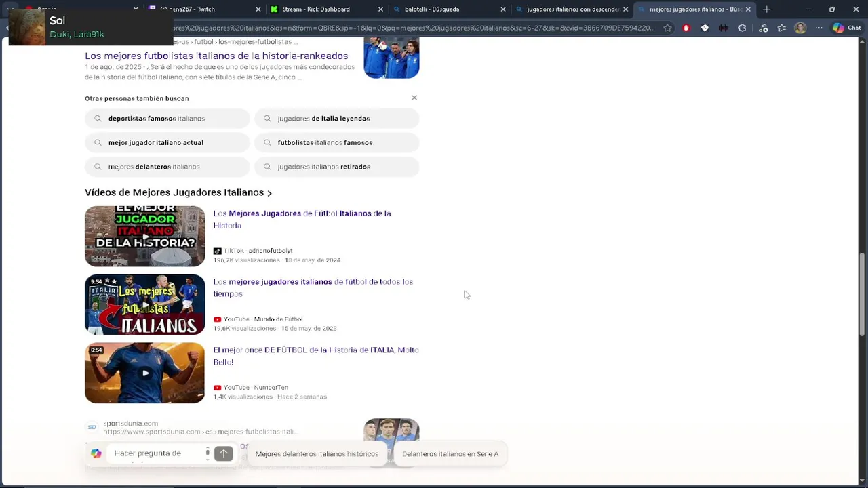Click the Duki, Lara91k artist text
Image resolution: width=868 pixels, height=488 pixels.
(x=77, y=34)
